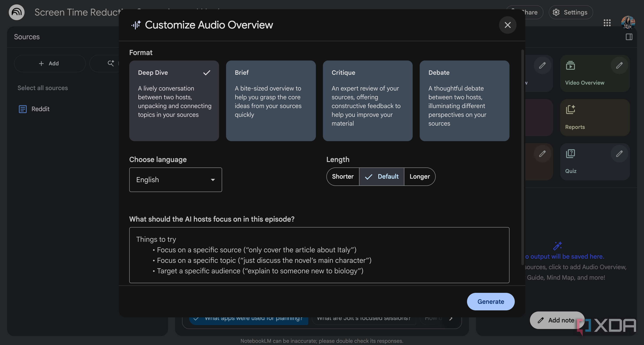Choose the Brief format card
The image size is (644, 345).
click(x=271, y=101)
